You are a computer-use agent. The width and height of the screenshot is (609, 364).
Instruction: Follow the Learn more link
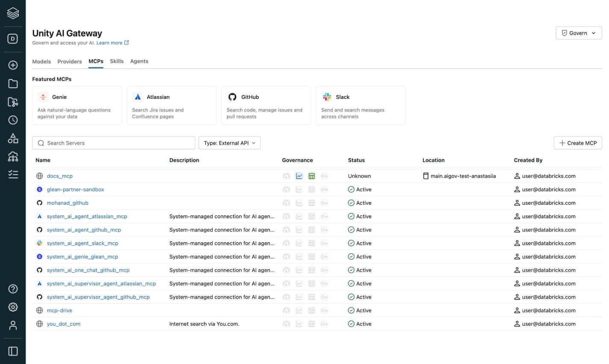click(x=112, y=43)
